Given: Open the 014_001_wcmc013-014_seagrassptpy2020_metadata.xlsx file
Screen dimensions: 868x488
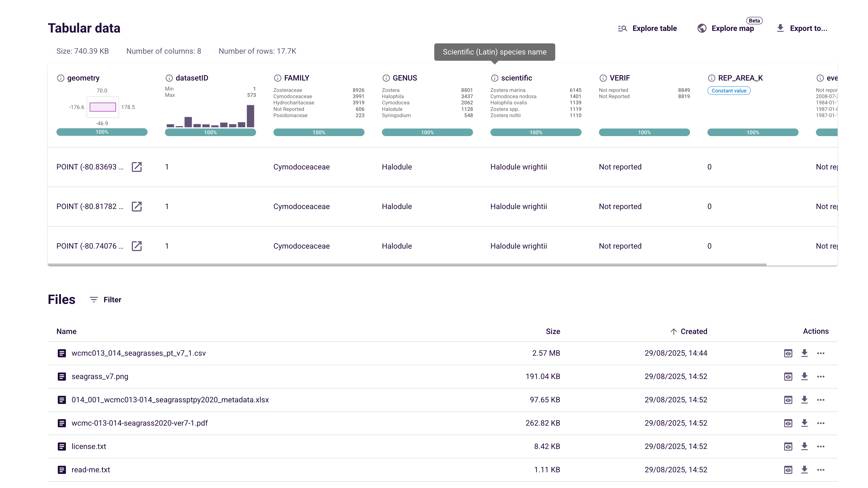Looking at the screenshot, I should coord(170,400).
